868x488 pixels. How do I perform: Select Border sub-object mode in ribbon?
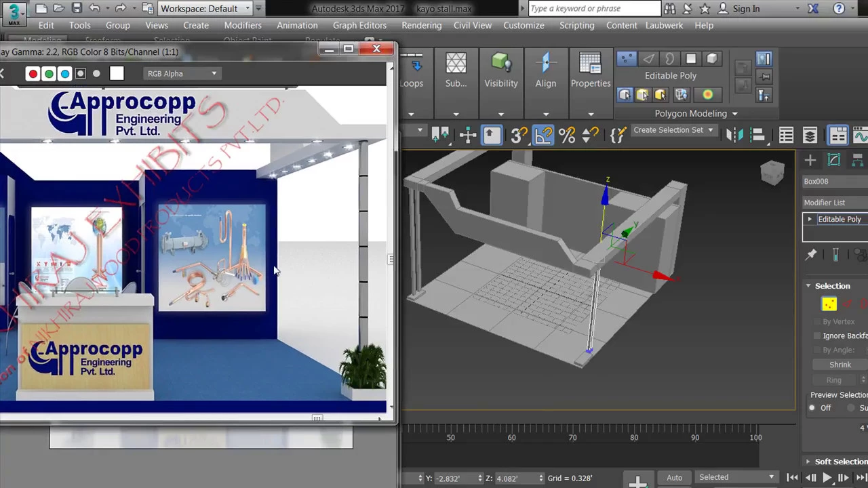[x=669, y=59]
